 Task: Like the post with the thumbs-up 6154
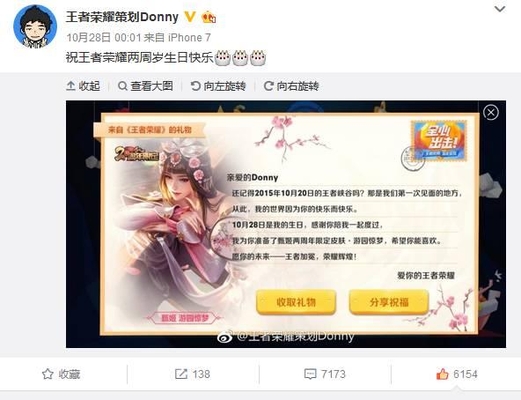click(x=457, y=374)
